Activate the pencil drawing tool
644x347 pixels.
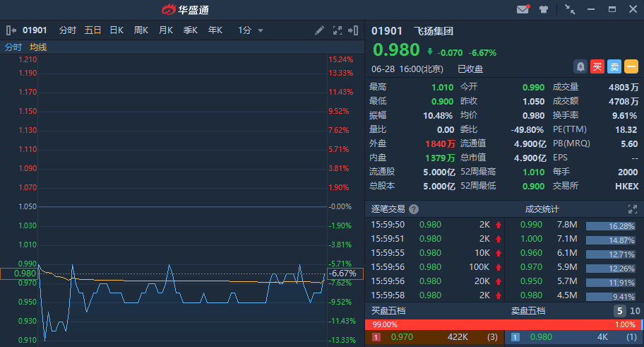click(x=319, y=30)
